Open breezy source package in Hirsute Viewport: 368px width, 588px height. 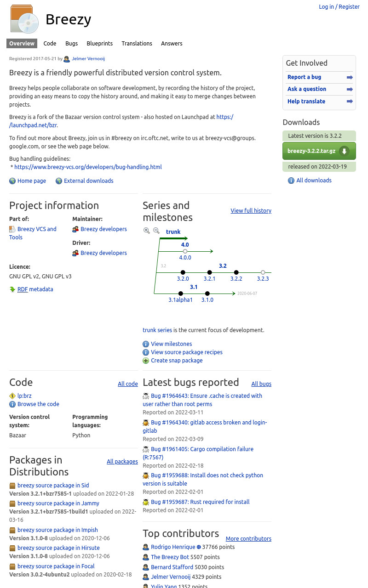[x=58, y=548]
